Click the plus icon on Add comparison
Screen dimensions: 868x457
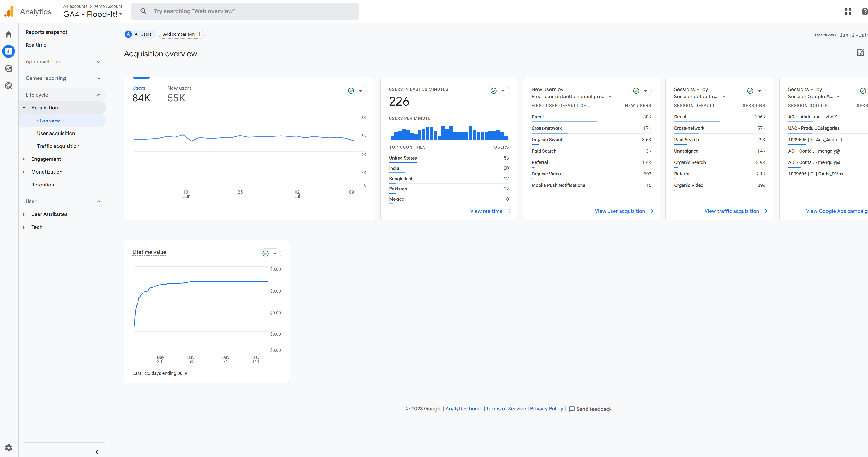point(200,34)
